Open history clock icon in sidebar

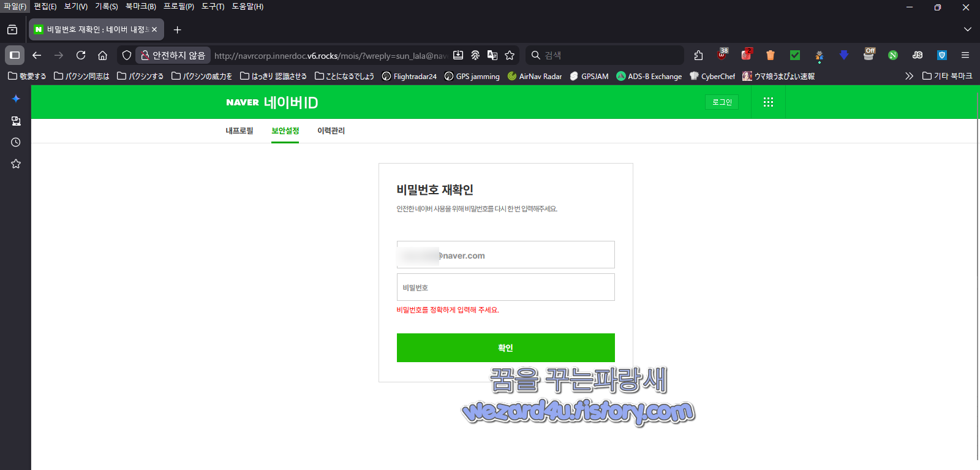(16, 142)
